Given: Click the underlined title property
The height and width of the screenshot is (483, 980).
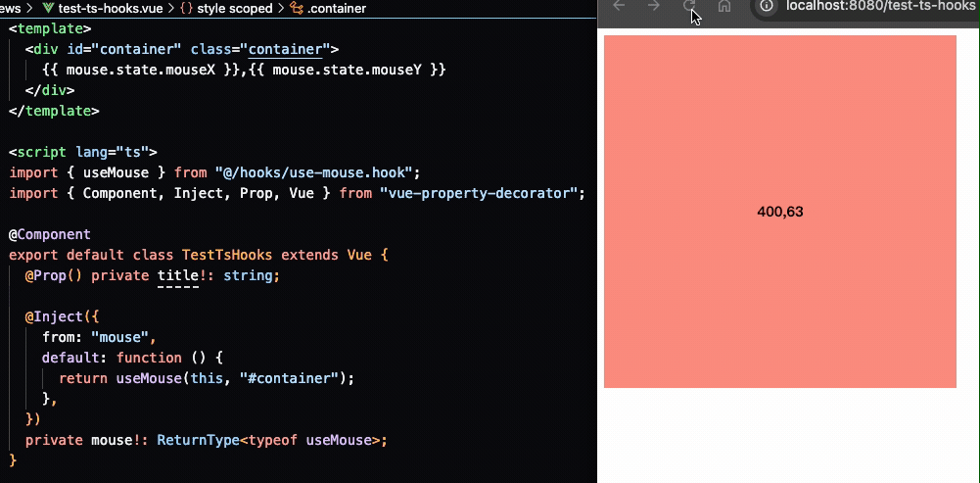Looking at the screenshot, I should [178, 276].
